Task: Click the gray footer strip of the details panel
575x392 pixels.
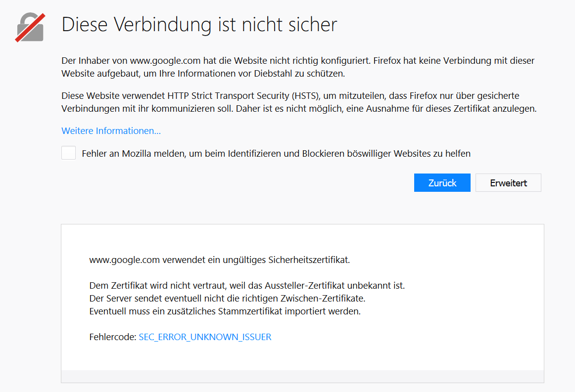Action: [302, 376]
